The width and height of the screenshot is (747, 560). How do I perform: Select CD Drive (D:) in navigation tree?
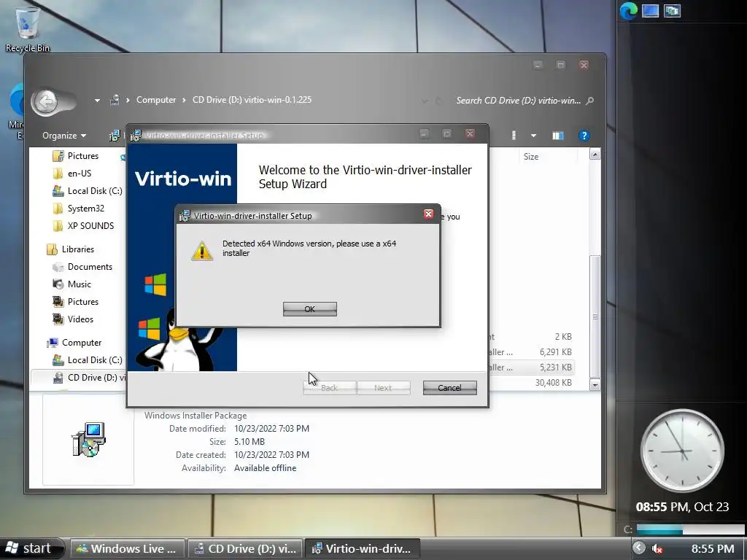(79, 378)
